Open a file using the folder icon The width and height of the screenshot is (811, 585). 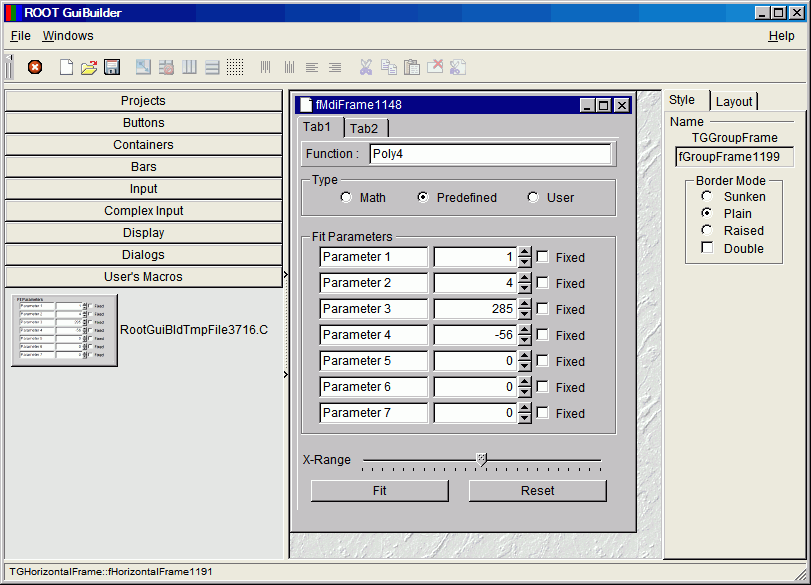[89, 67]
